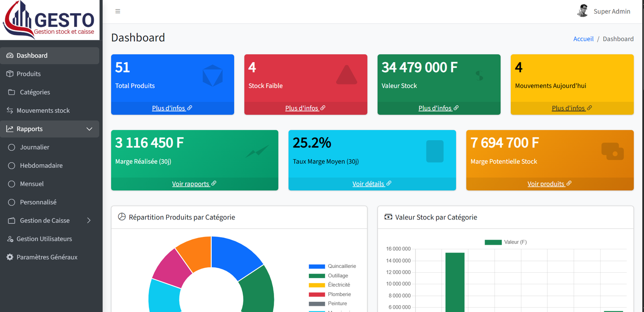The width and height of the screenshot is (644, 312).
Task: Click the Super Admin avatar picture
Action: tap(582, 11)
